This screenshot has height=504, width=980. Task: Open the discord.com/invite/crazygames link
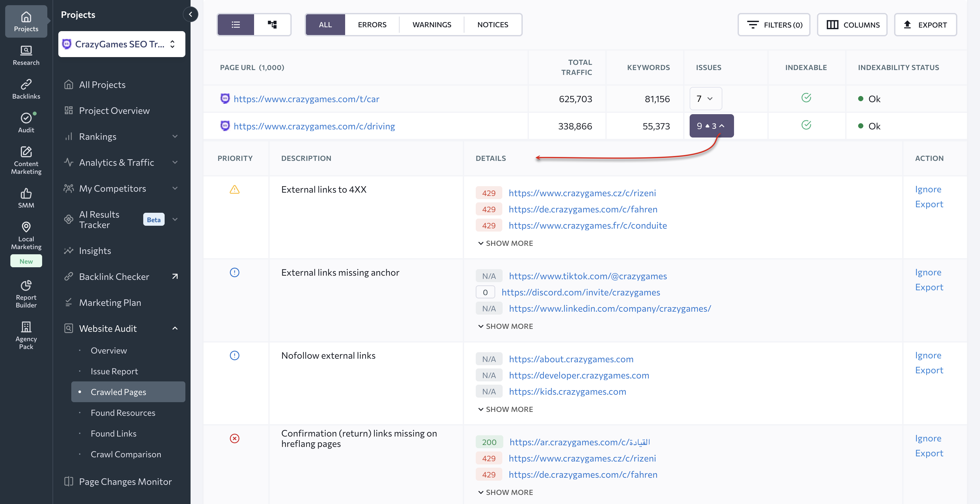580,292
